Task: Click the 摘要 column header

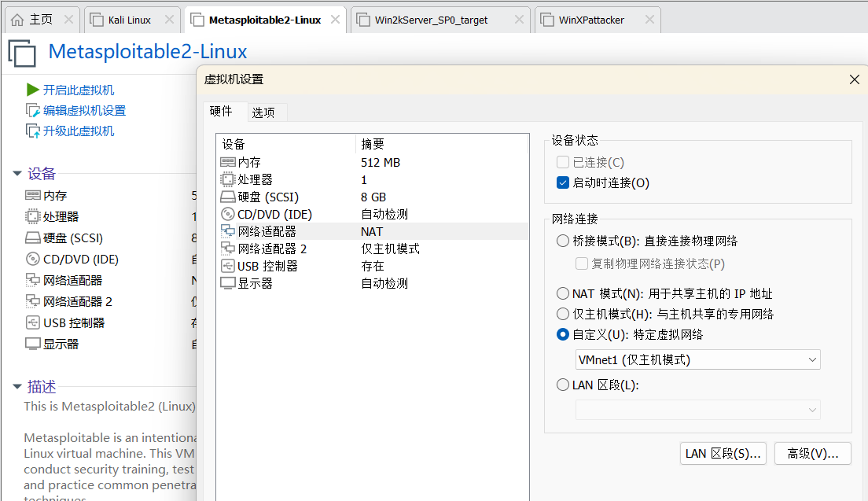Action: point(373,144)
